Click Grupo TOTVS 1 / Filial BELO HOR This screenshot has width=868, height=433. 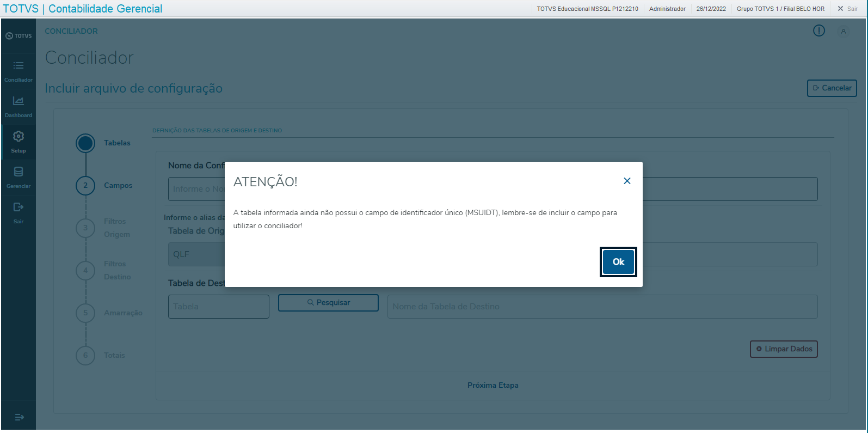(780, 9)
